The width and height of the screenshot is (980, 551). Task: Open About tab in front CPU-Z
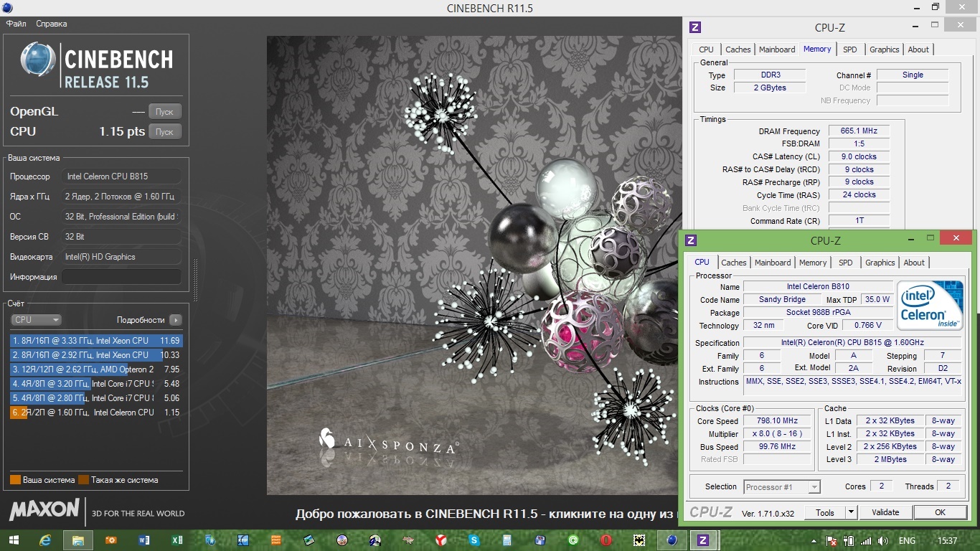coord(914,263)
